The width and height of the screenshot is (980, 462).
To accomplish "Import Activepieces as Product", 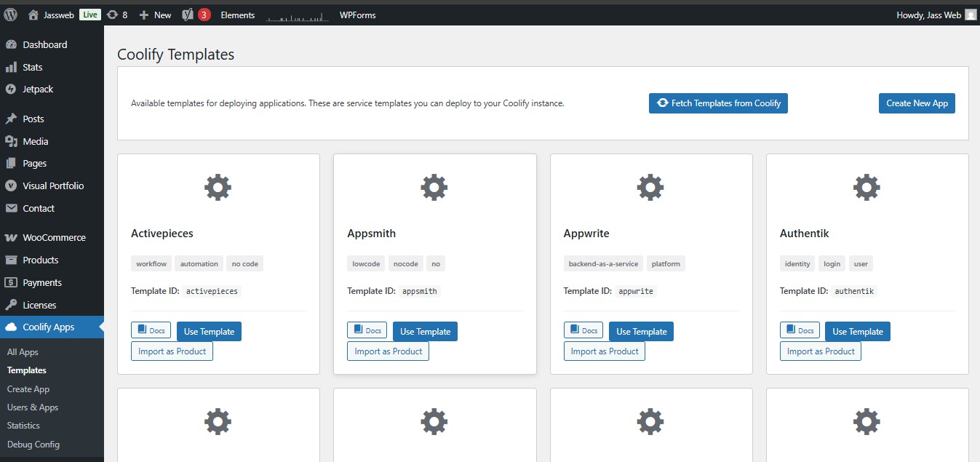I will (172, 351).
